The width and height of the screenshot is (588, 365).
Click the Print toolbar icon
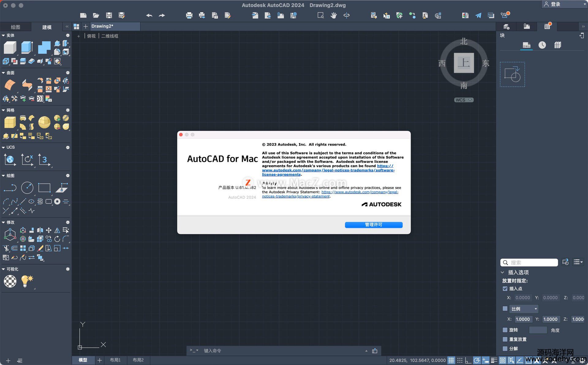pyautogui.click(x=189, y=15)
